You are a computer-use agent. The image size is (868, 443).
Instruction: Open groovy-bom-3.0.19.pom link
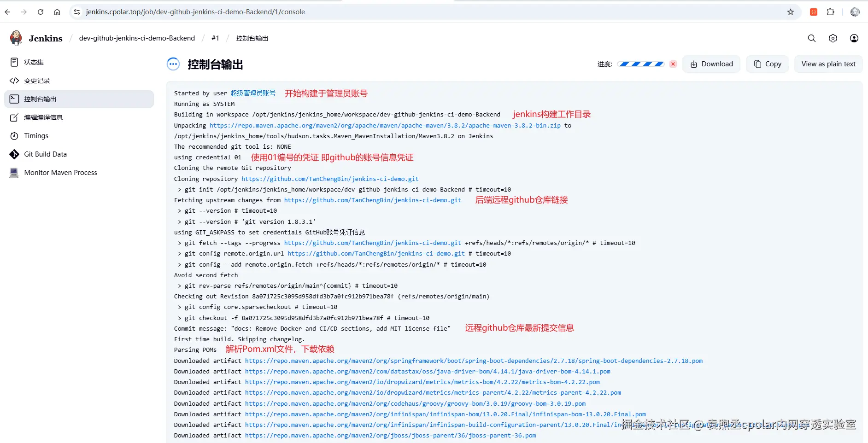click(x=415, y=403)
